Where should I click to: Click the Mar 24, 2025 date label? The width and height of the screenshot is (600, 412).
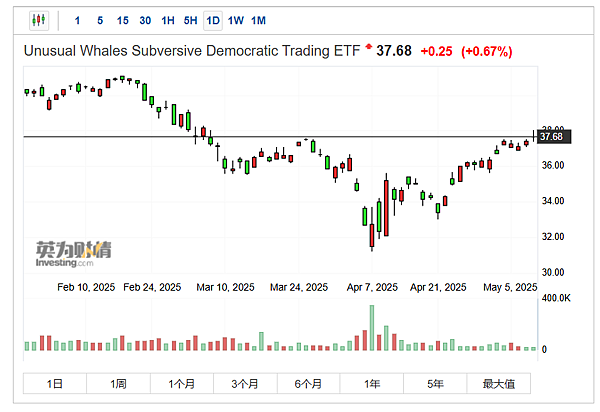299,287
